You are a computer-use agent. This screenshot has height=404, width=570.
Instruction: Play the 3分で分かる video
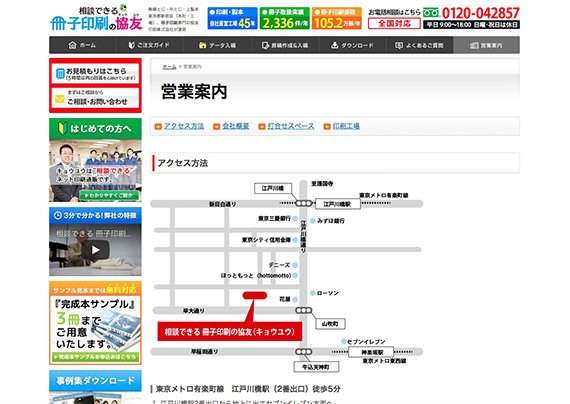click(x=95, y=250)
